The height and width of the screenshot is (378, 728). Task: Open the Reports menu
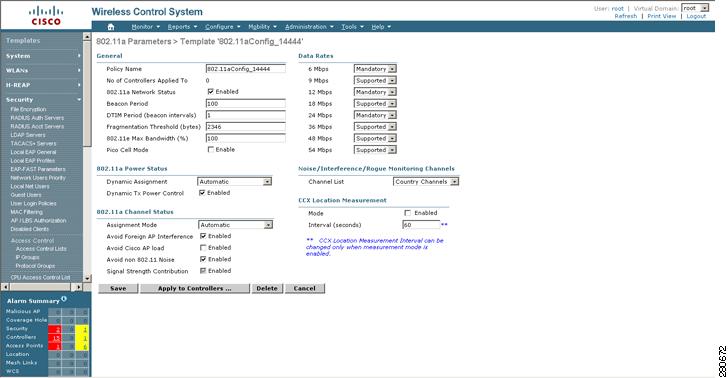point(182,27)
